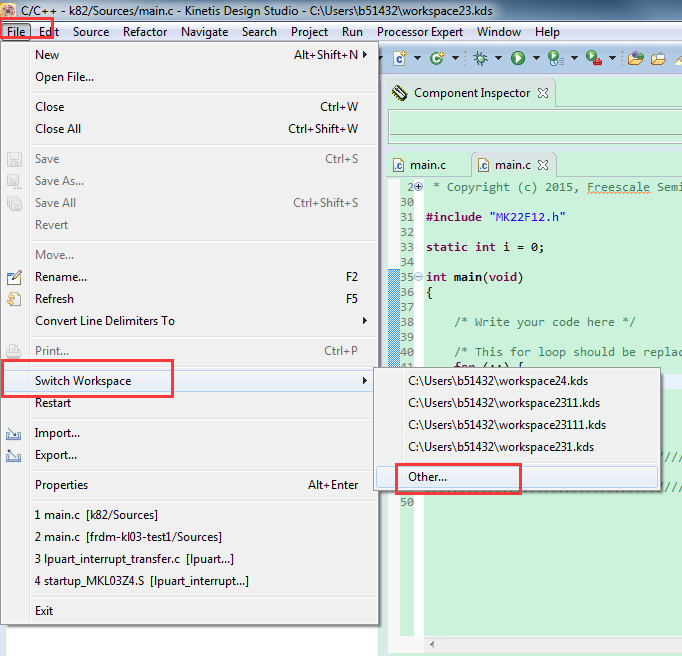Click the Open Type folder icon
This screenshot has height=656, width=682.
click(635, 58)
